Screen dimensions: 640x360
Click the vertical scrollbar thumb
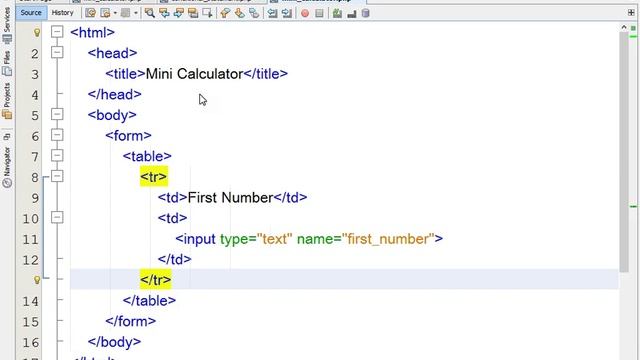point(623,153)
